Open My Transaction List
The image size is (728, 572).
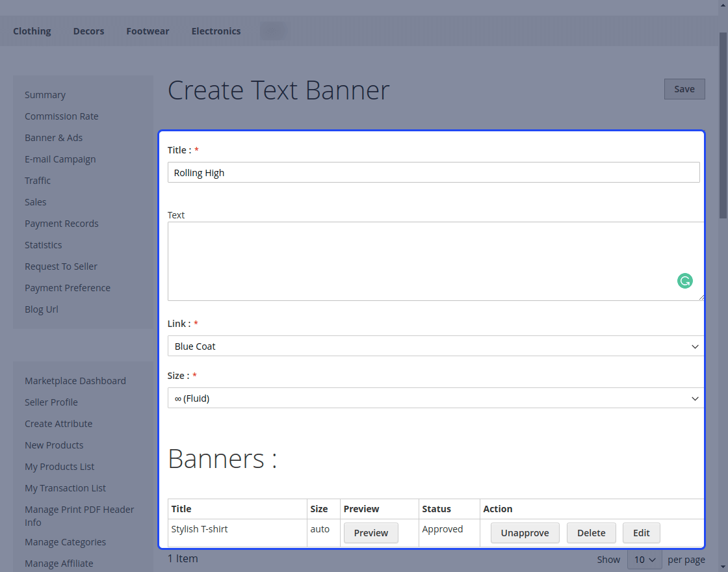tap(65, 488)
